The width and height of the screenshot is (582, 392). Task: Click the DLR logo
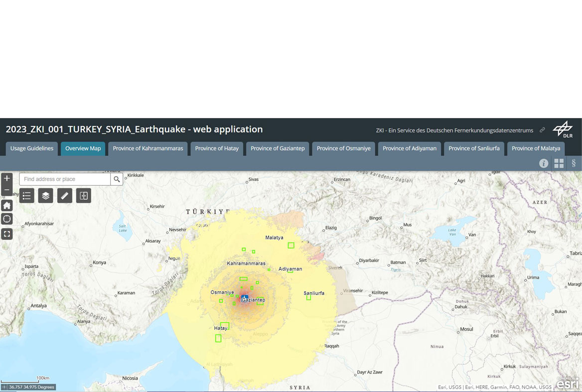(563, 130)
